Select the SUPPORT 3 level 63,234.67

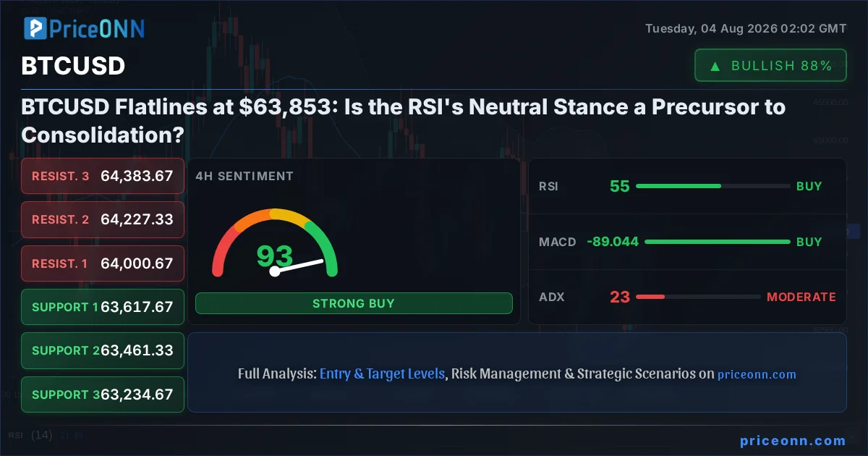pyautogui.click(x=103, y=394)
